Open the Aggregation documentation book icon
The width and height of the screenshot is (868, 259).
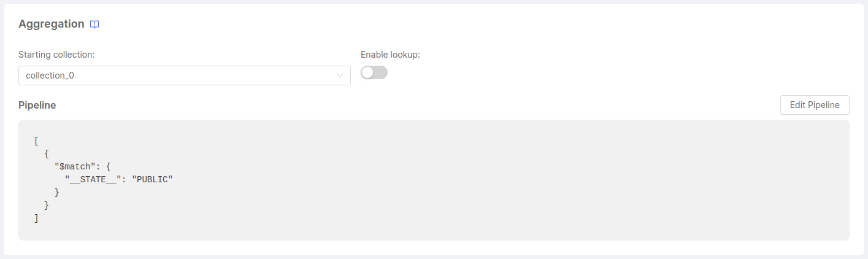coord(94,25)
